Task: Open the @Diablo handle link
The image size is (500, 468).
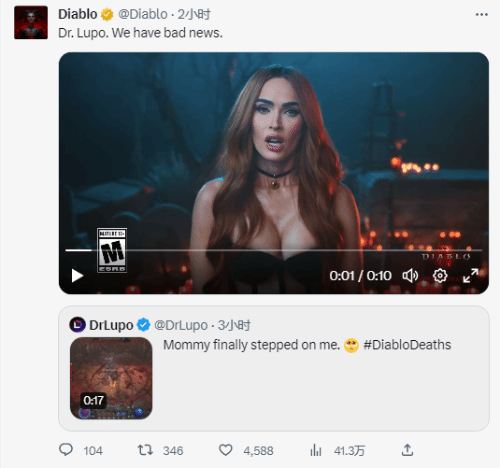Action: (x=143, y=14)
